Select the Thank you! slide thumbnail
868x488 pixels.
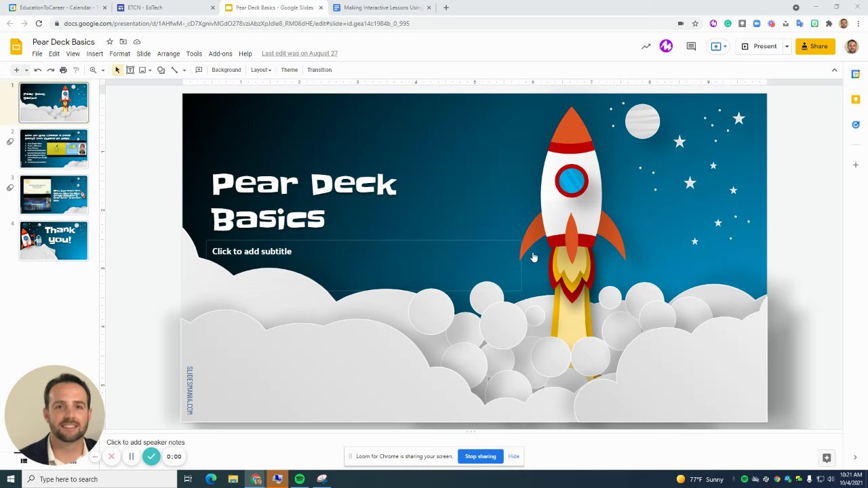point(54,241)
